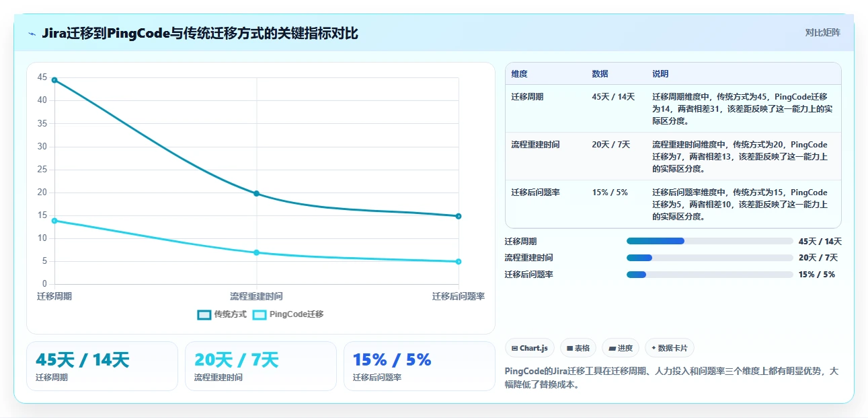Click the 迁移周期 progress row label

click(x=521, y=242)
